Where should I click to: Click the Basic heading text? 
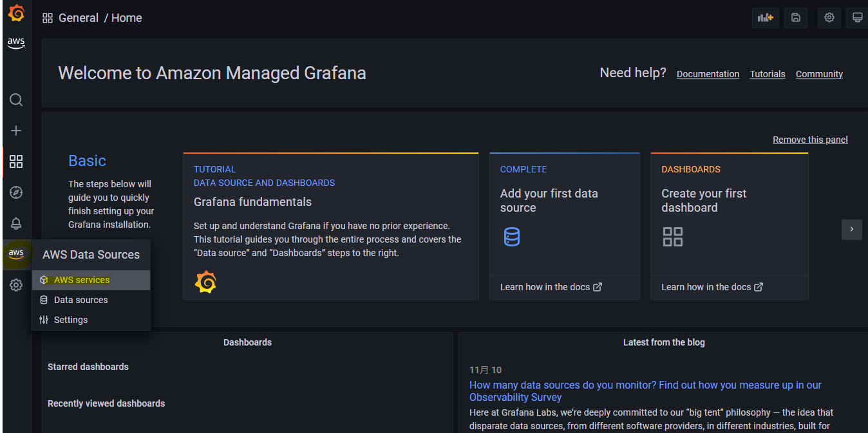pyautogui.click(x=87, y=161)
